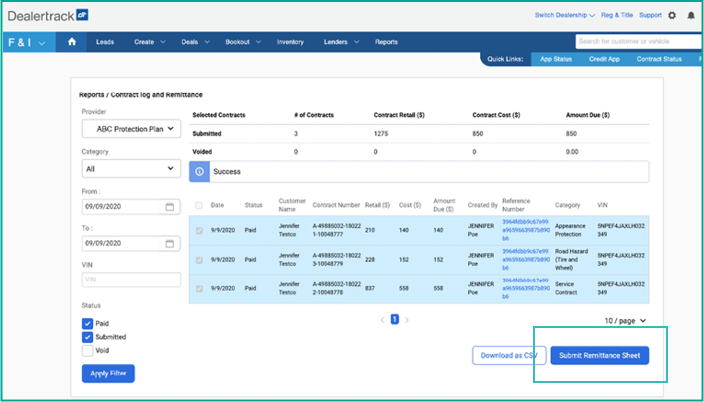The height and width of the screenshot is (402, 704).
Task: Toggle checkbox for Road Hazard contract row
Action: [x=199, y=260]
